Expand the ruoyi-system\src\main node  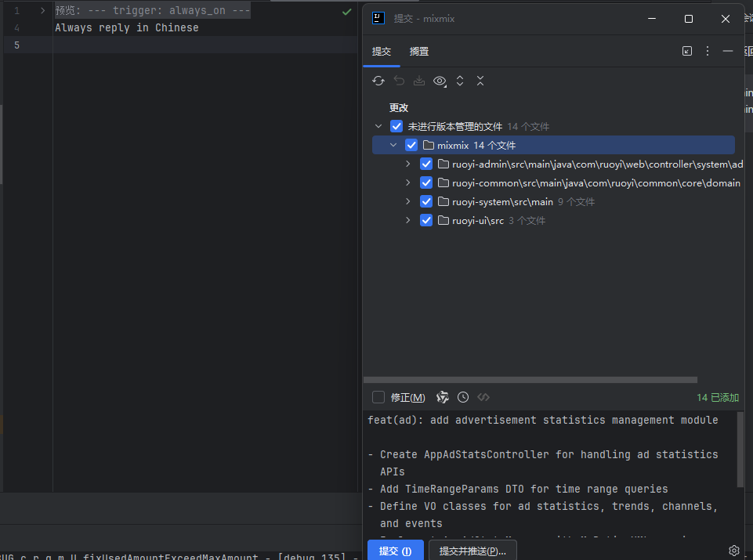pyautogui.click(x=407, y=201)
